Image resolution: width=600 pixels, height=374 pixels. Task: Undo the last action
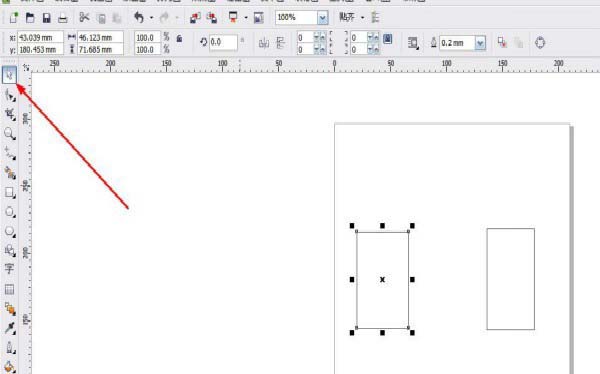(139, 18)
